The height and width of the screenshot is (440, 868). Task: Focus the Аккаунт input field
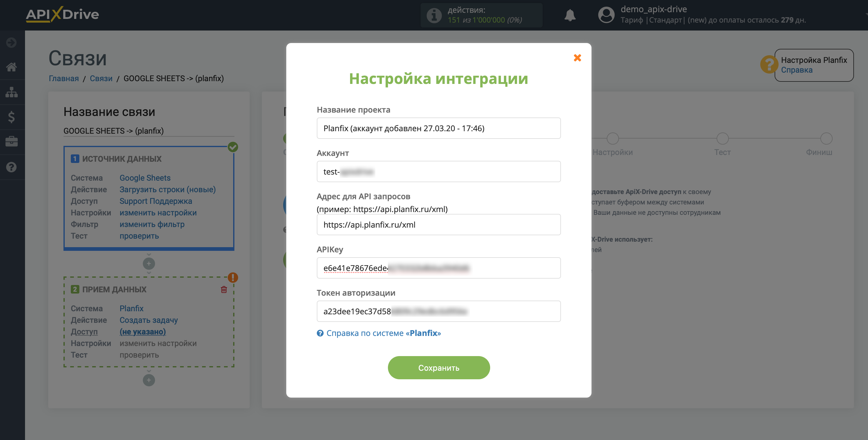[439, 171]
